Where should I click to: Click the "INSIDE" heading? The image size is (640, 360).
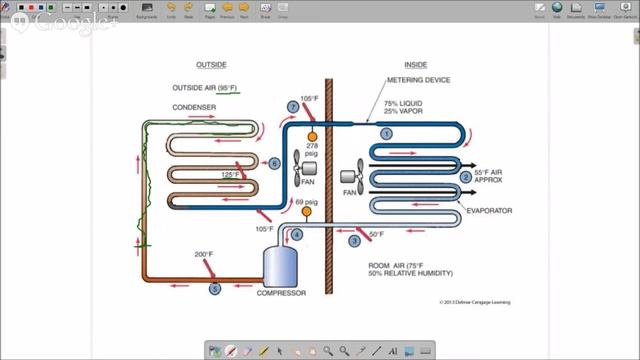[416, 64]
